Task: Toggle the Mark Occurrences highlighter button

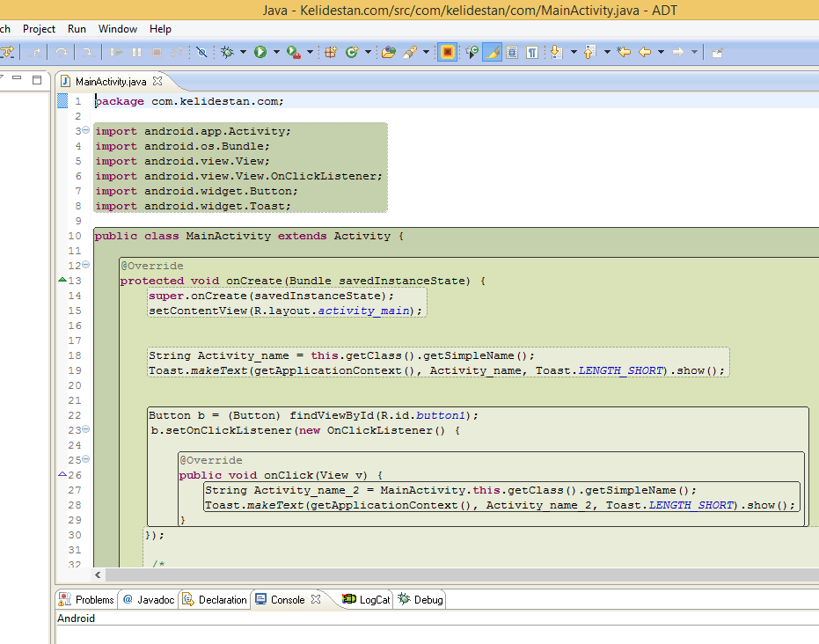Action: 492,52
